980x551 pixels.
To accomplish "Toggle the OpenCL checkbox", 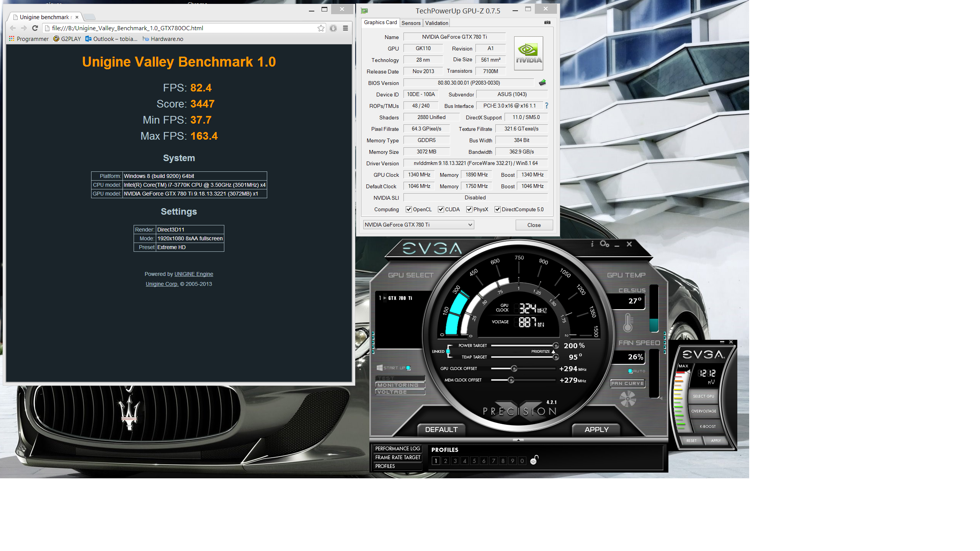I will (x=409, y=209).
